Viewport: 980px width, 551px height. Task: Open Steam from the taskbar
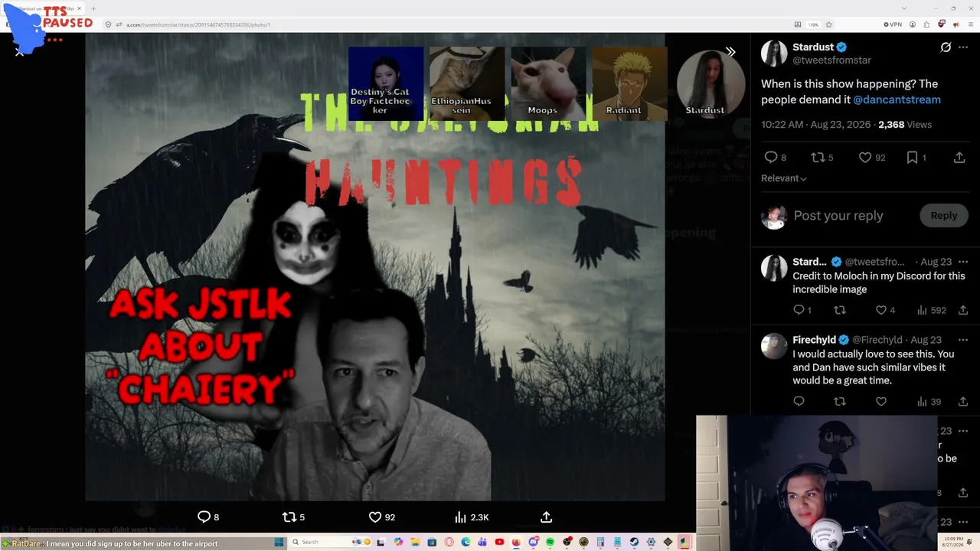coord(634,543)
